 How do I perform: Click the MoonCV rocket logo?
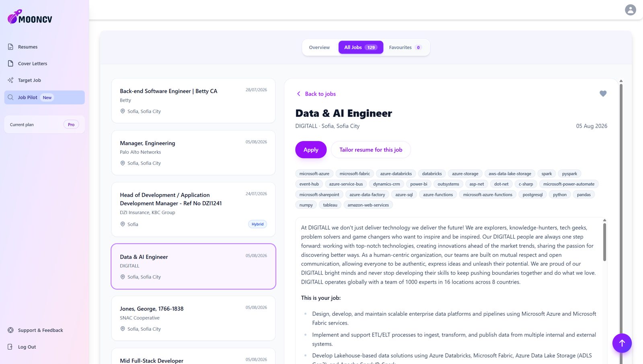point(30,17)
